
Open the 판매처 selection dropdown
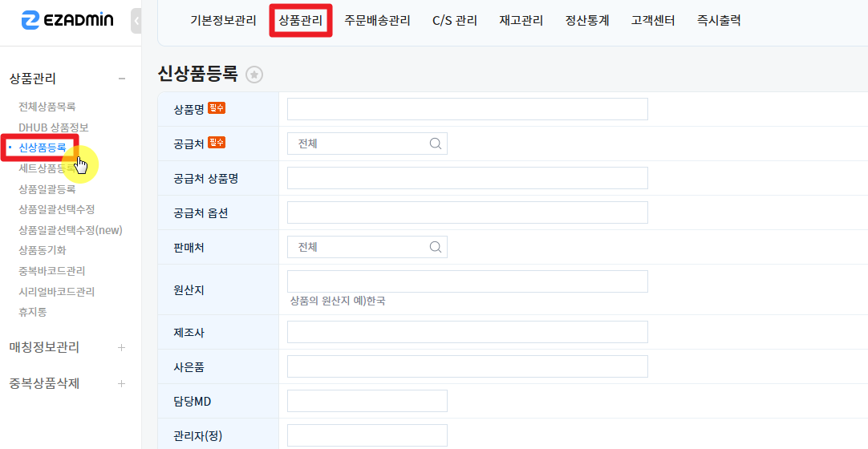tap(361, 247)
